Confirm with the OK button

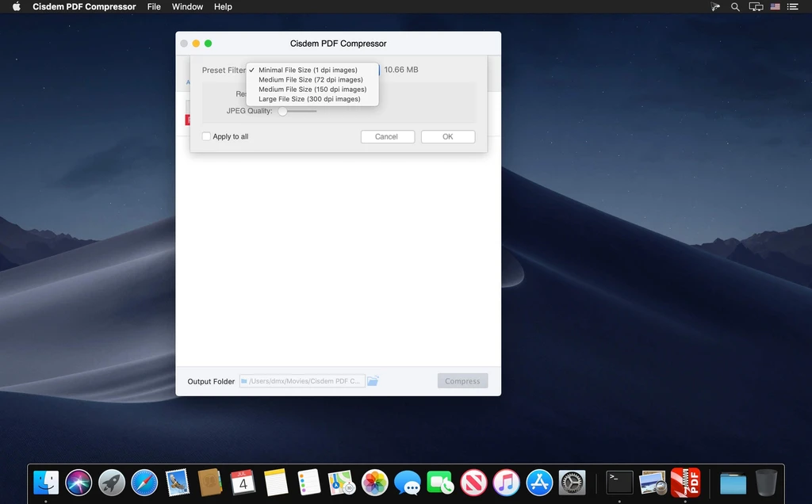(448, 137)
